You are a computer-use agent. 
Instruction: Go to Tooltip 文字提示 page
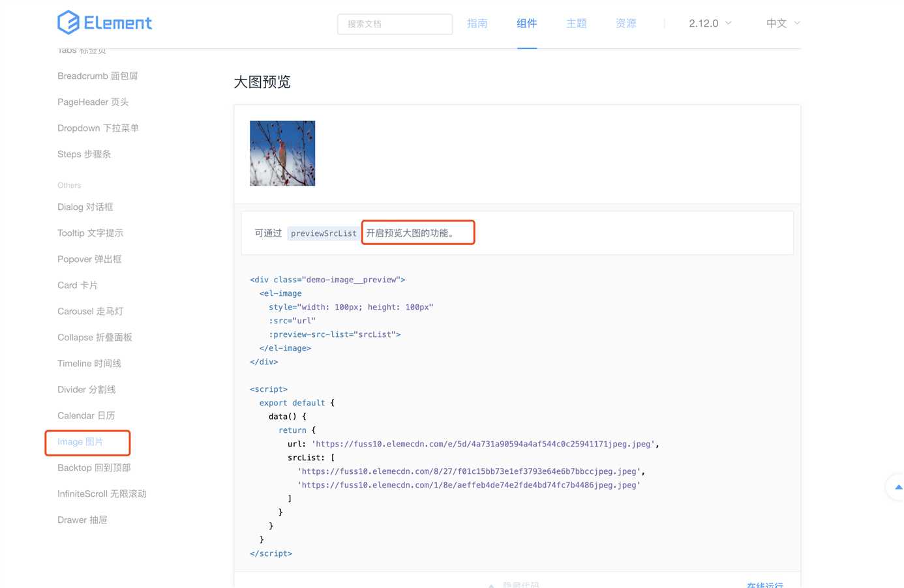tap(91, 233)
